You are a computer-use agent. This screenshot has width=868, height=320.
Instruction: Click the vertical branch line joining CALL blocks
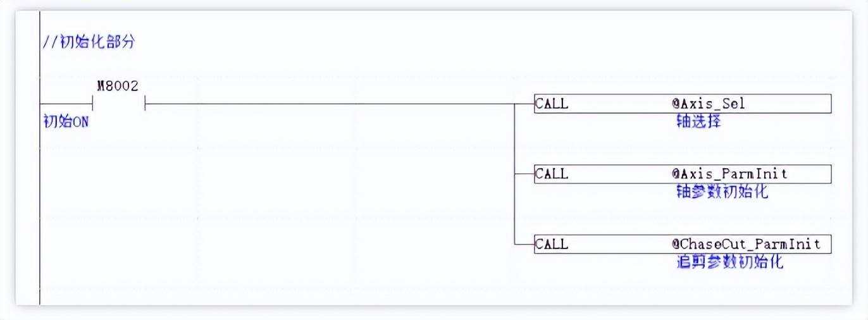tap(514, 174)
